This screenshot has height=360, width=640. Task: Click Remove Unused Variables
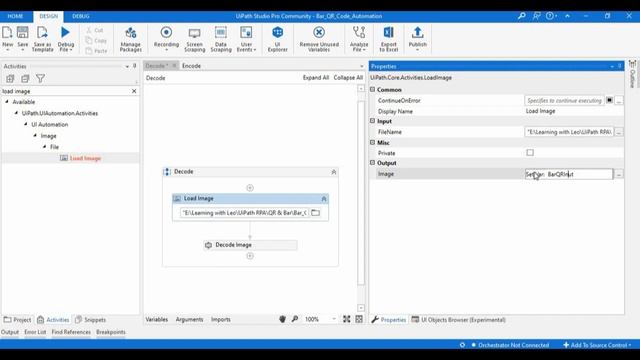pos(319,39)
